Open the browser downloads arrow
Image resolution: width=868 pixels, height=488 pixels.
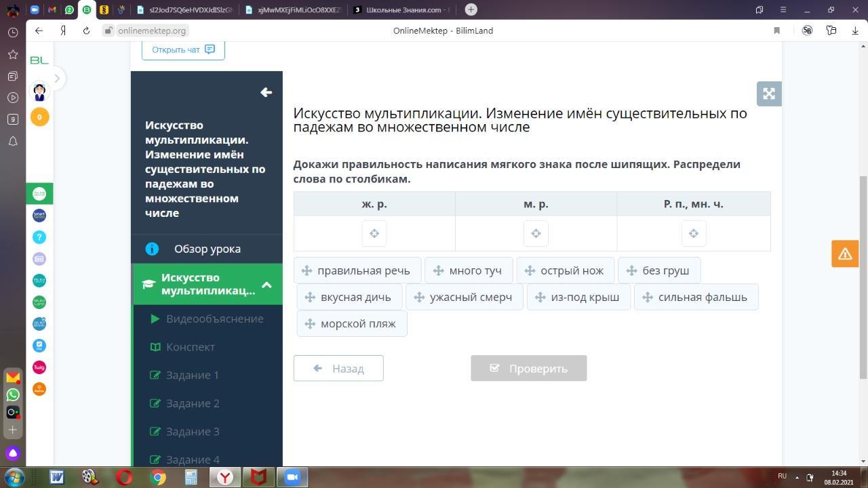(855, 30)
